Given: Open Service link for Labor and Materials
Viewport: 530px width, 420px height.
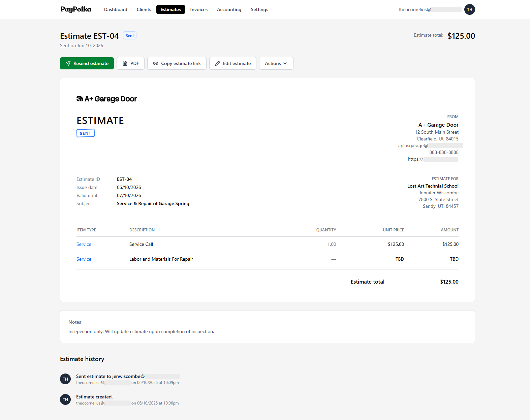Looking at the screenshot, I should (84, 259).
